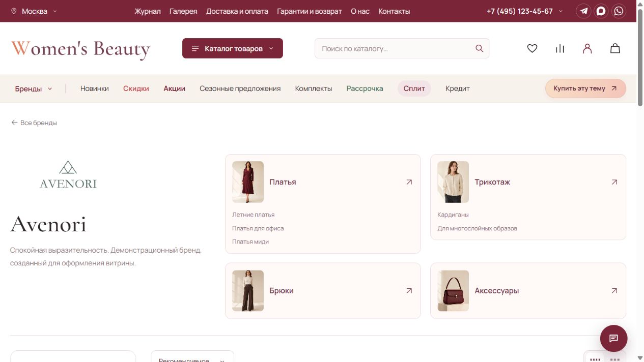Open the Платья для офиса link
This screenshot has width=644, height=362.
tap(258, 228)
